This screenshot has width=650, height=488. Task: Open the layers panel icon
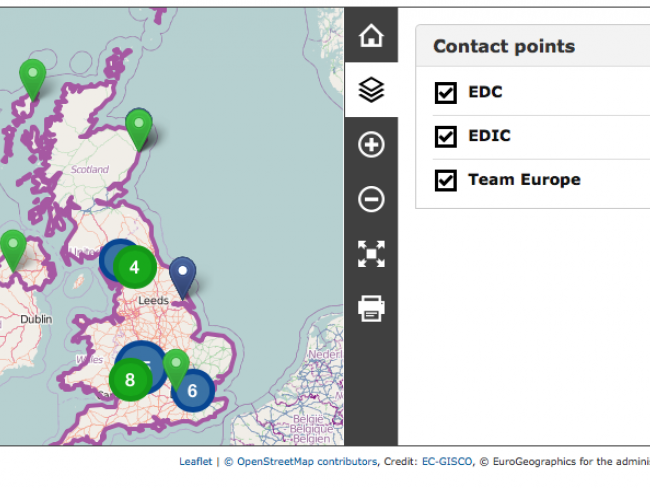click(x=371, y=90)
